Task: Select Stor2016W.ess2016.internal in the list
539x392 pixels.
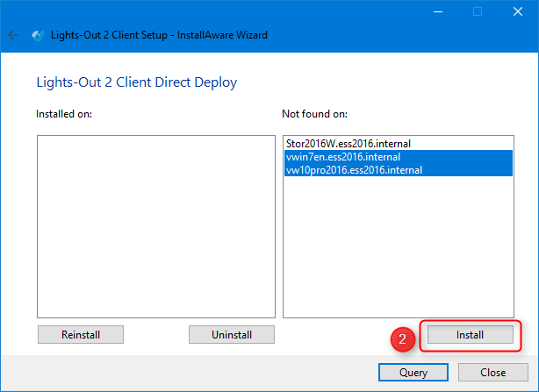Action: tap(399, 144)
